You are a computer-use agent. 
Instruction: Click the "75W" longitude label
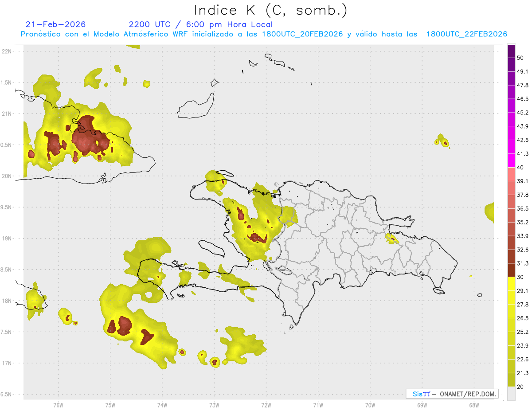pos(110,405)
